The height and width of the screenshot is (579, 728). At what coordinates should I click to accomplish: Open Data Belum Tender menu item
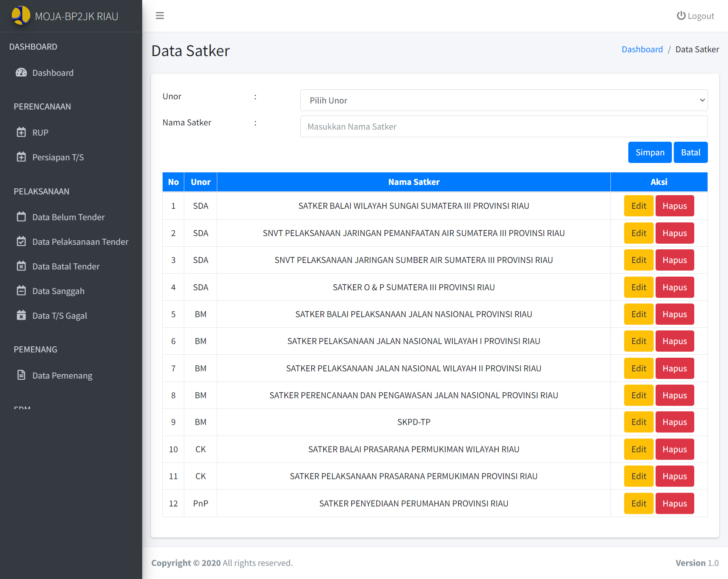click(68, 217)
